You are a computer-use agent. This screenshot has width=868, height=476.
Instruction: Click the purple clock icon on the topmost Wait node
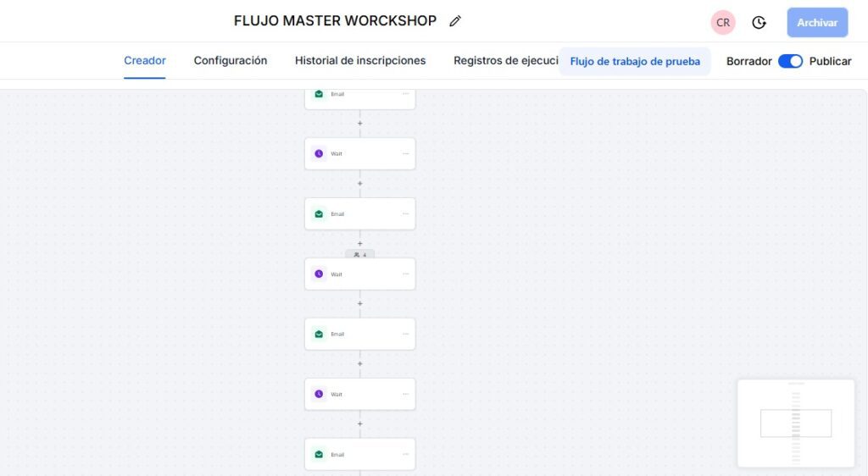click(319, 154)
